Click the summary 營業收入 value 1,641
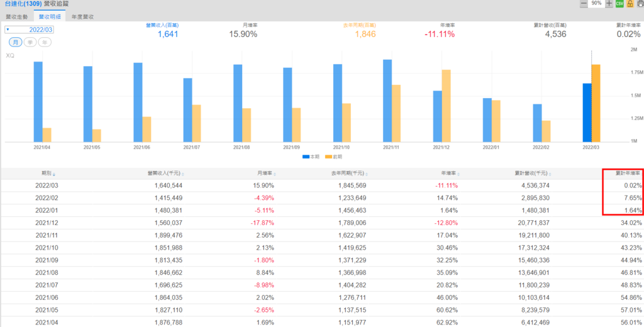This screenshot has height=327, width=644. pos(168,34)
